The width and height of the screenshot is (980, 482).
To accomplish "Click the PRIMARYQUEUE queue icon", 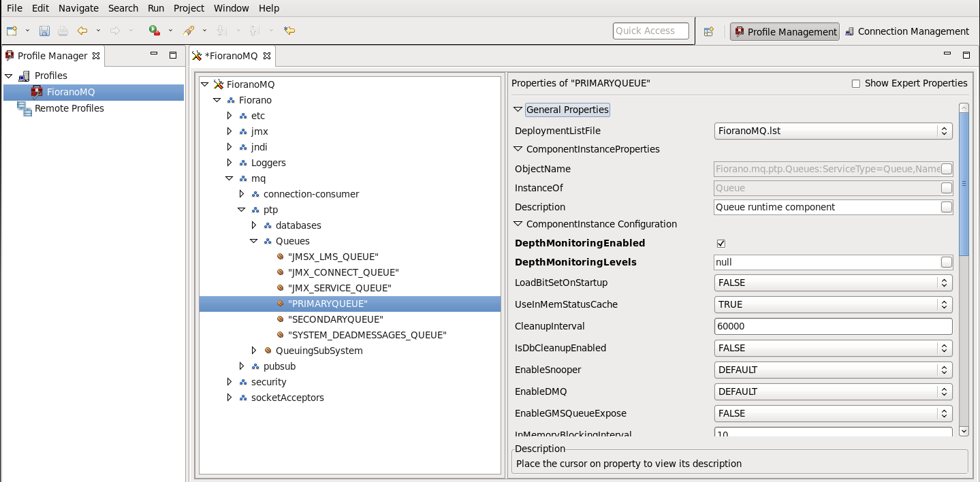I will point(281,304).
